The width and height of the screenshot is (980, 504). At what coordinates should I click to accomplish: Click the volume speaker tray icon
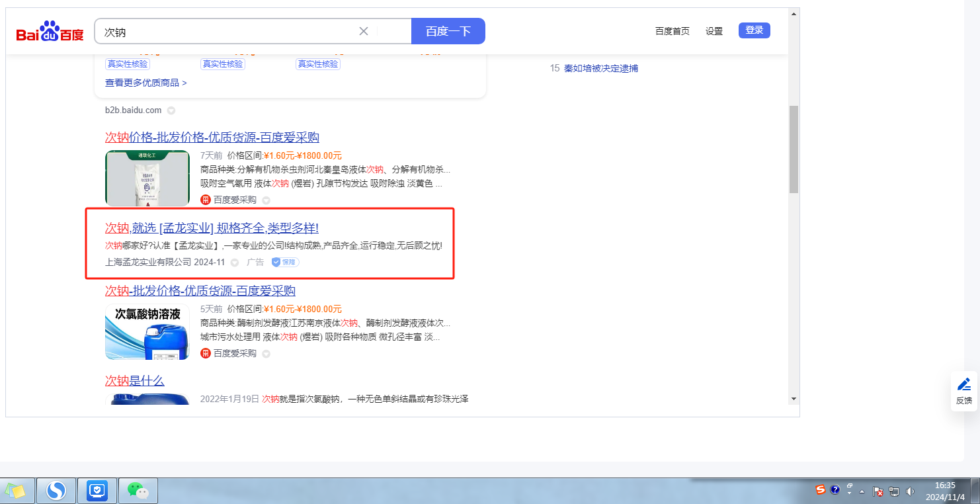coord(910,491)
